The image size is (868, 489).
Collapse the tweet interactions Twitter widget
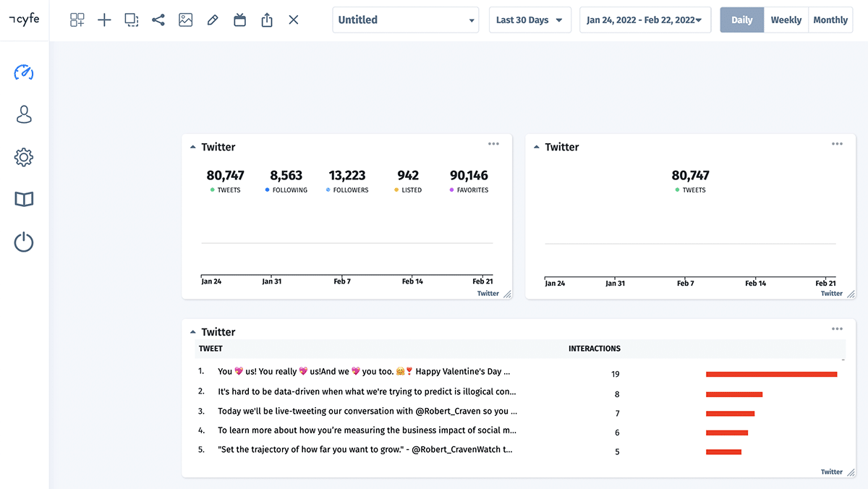pos(193,332)
